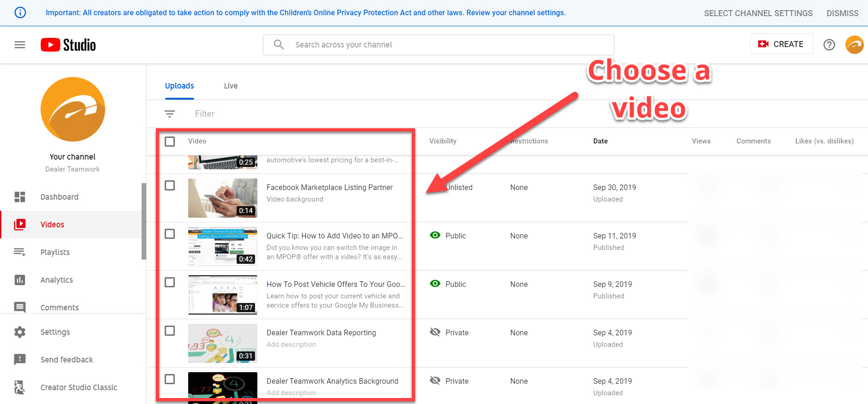
Task: Click the Videos sidebar icon
Action: point(20,225)
